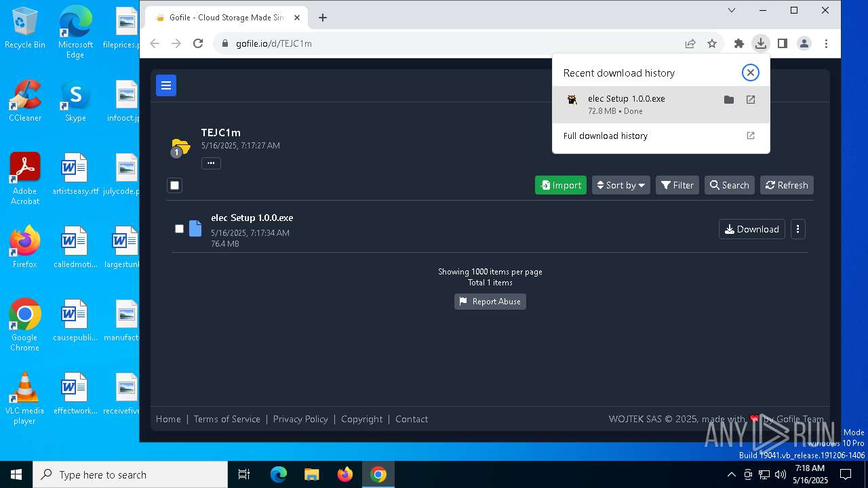Open Chrome extensions puzzle icon
Image resolution: width=868 pixels, height=488 pixels.
pos(739,43)
